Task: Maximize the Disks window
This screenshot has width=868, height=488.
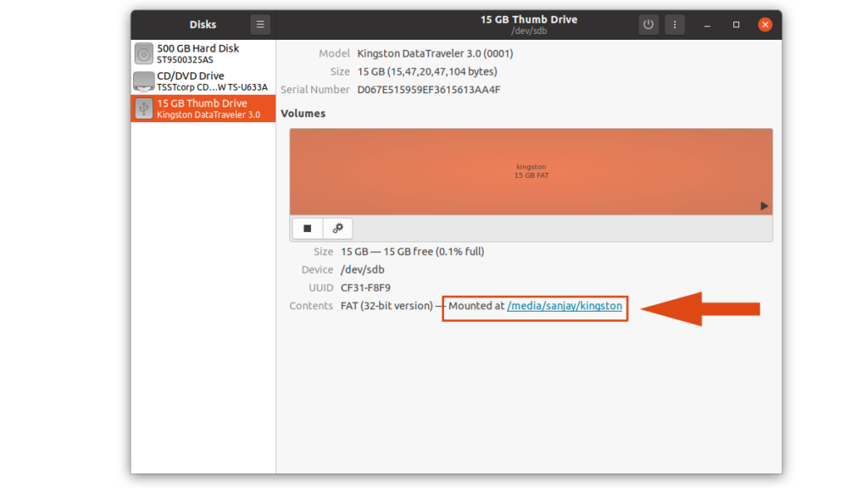Action: coord(735,25)
